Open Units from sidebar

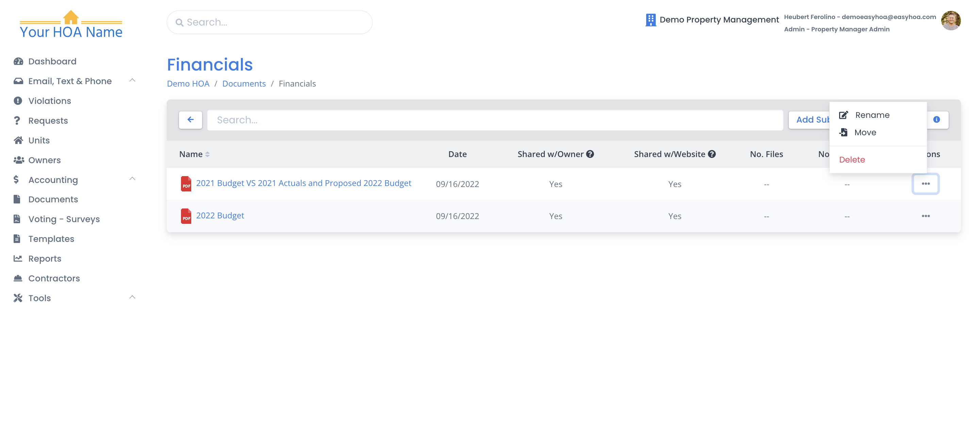coord(39,140)
